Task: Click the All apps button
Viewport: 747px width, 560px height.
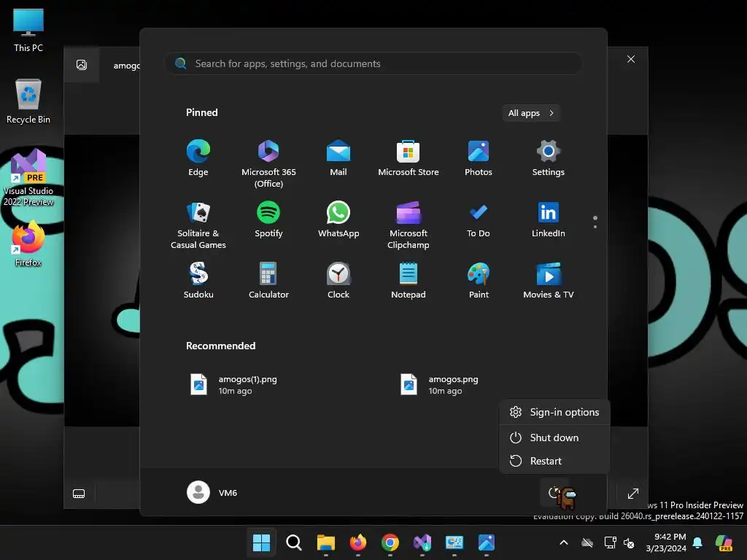Action: point(531,113)
